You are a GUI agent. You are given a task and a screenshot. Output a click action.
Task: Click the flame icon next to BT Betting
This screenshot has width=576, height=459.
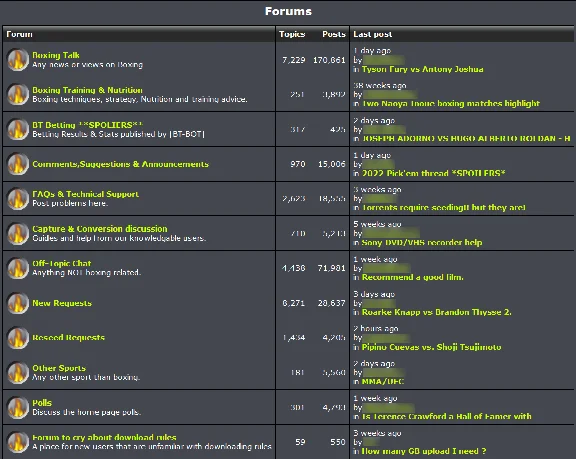tap(18, 129)
